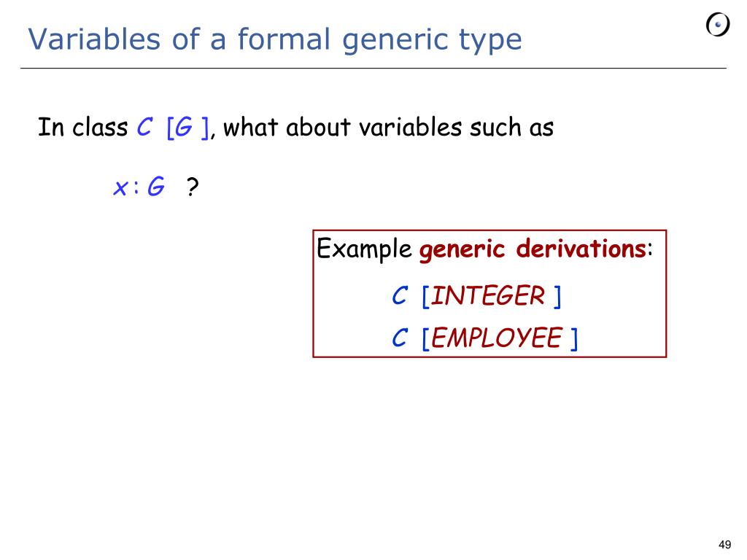Click the blue "C" before [EMPLOYEE ]
Viewport: 747px width, 560px height.
coord(400,338)
